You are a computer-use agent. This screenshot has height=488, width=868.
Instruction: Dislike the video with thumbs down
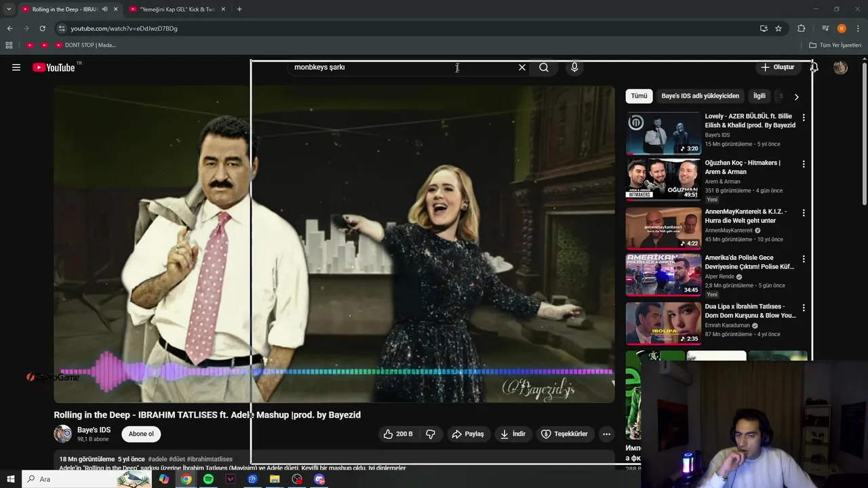tap(430, 434)
